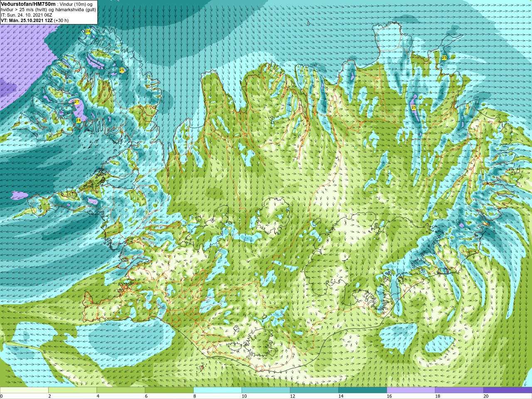Image resolution: width=532 pixels, height=399 pixels.
Task: Select the 'IT: Sun. 24. 10. 2021 06Z' line
Action: coord(27,15)
